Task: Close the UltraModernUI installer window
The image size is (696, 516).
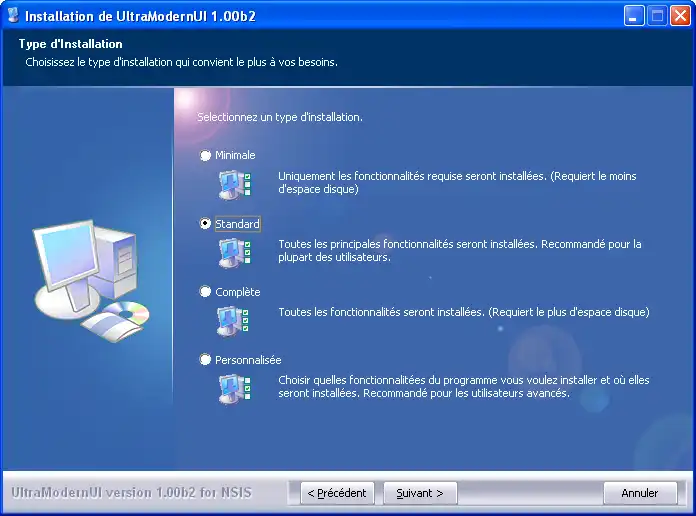Action: pyautogui.click(x=680, y=16)
